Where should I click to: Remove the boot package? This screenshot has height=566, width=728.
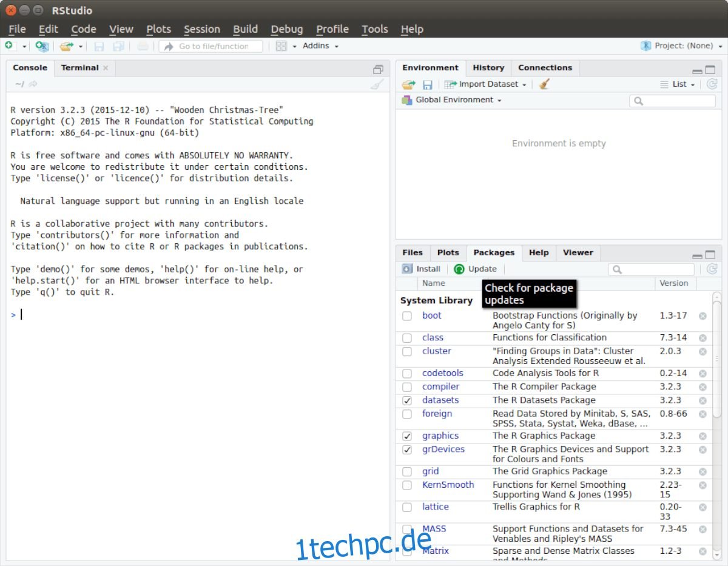(x=703, y=316)
